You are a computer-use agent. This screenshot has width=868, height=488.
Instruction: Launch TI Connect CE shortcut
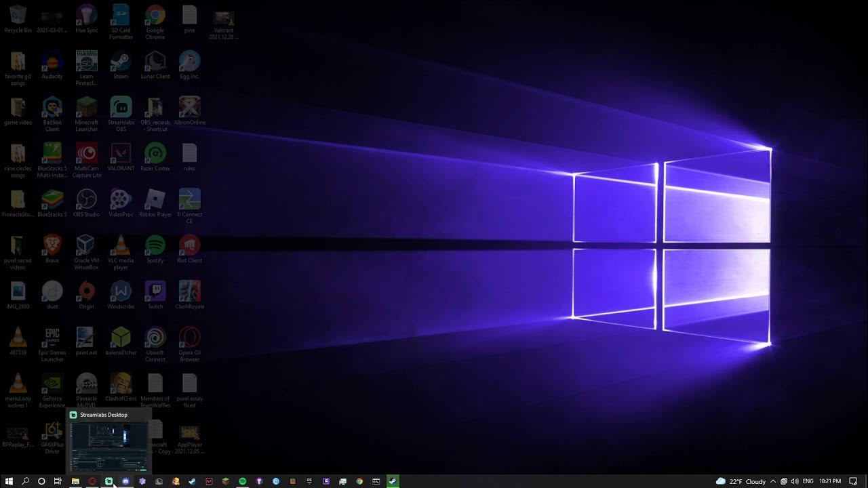(x=189, y=207)
